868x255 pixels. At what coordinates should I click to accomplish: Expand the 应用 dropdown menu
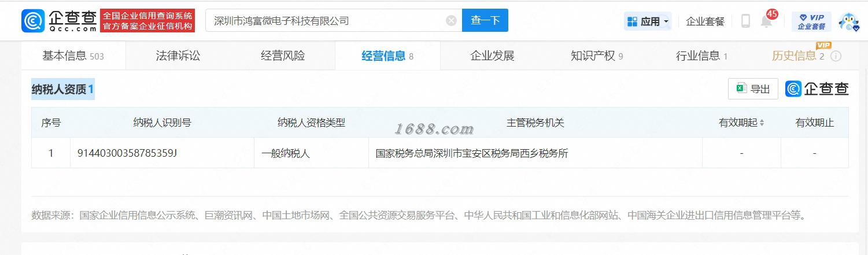tap(648, 21)
